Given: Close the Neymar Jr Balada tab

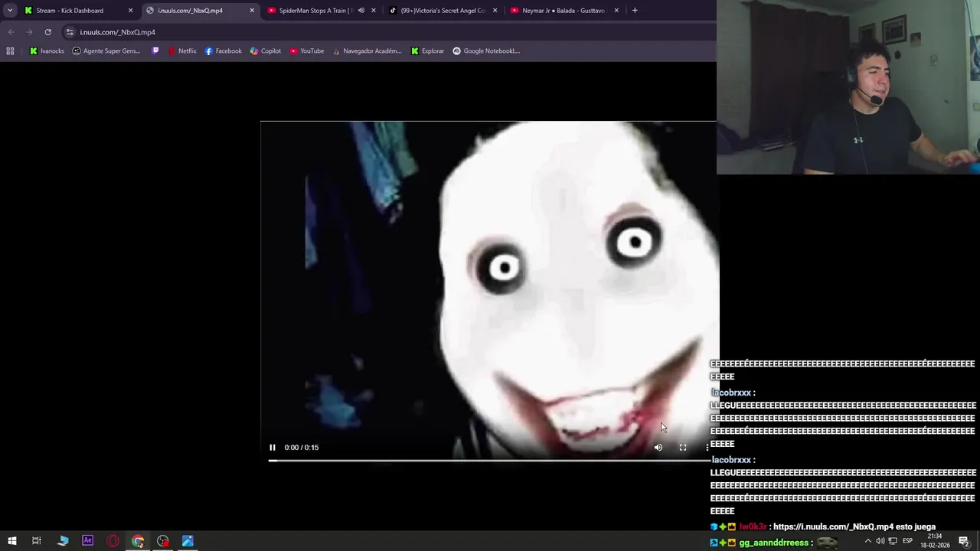Looking at the screenshot, I should (616, 11).
